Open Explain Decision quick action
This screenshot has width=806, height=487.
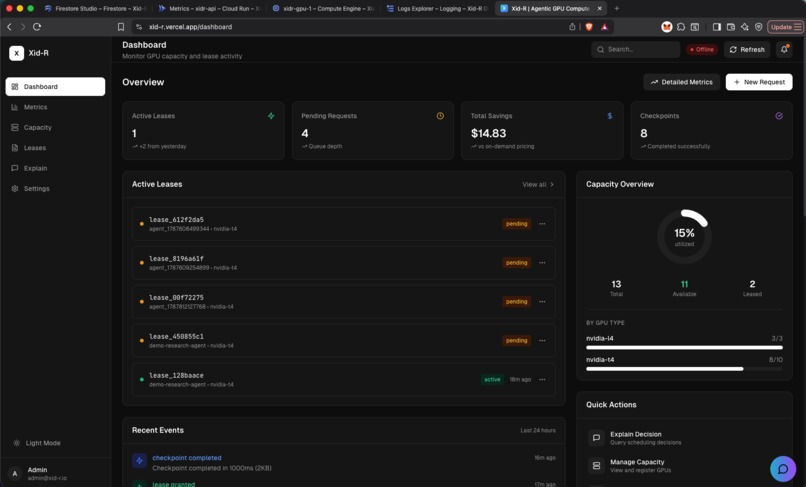[684, 438]
